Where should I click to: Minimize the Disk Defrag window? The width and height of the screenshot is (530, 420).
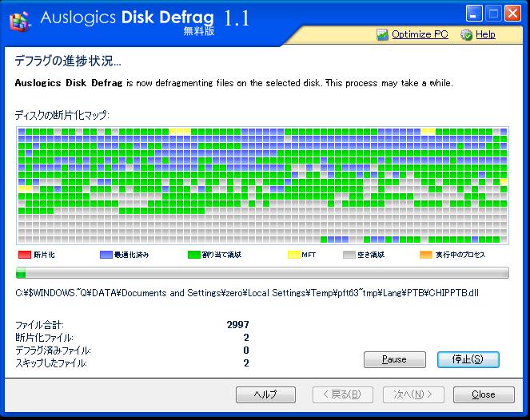tap(475, 13)
